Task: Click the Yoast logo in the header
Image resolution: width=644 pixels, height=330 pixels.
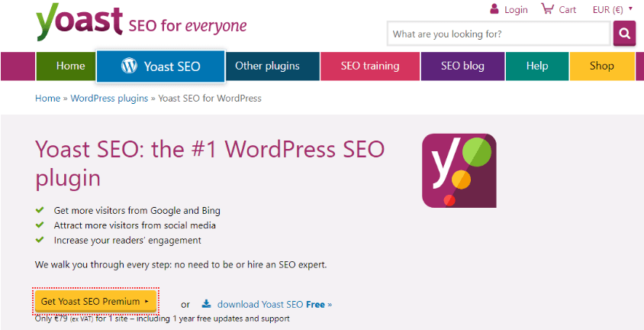Action: 79,22
